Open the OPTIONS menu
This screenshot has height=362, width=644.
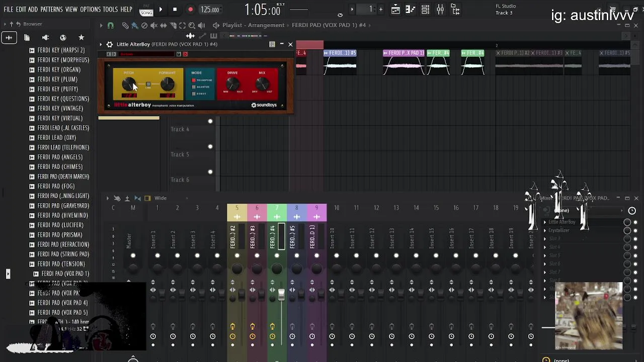[x=90, y=10]
